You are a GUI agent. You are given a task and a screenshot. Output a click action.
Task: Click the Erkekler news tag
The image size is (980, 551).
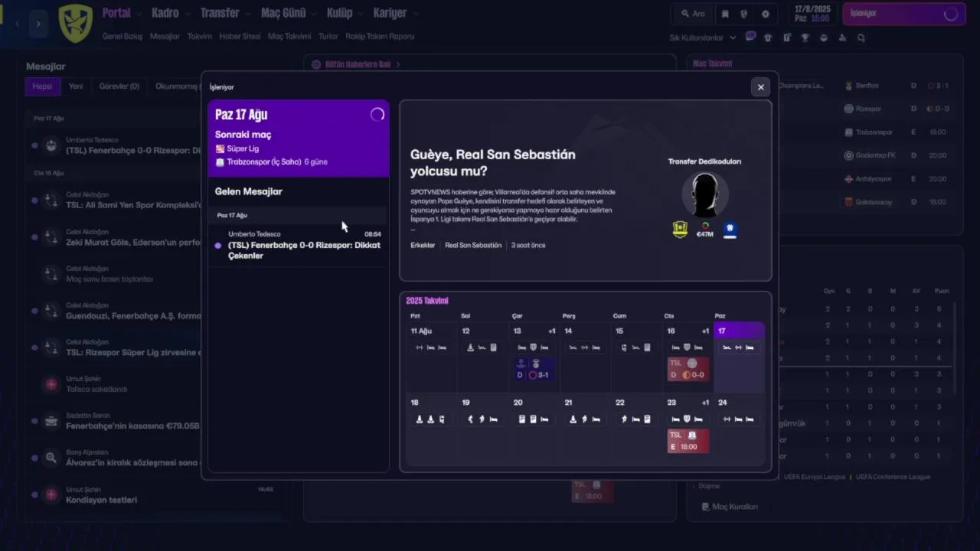(x=423, y=245)
